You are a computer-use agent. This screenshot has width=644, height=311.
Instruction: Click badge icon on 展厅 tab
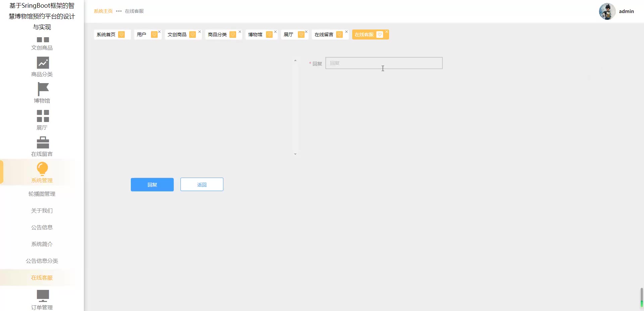click(301, 35)
